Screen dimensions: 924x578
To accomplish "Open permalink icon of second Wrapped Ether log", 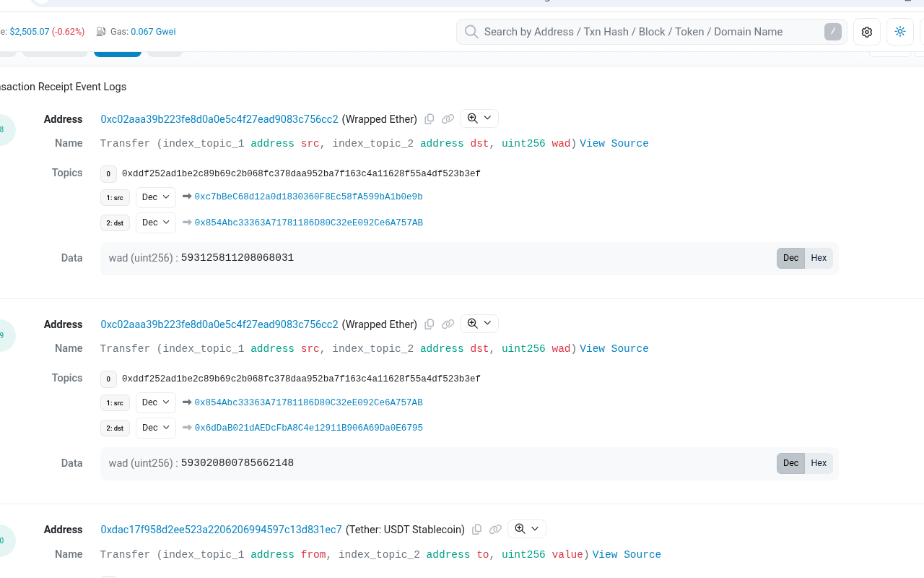I will (448, 324).
